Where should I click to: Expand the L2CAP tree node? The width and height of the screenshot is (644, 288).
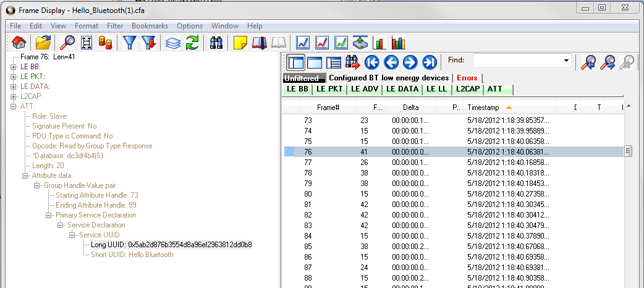[13, 96]
